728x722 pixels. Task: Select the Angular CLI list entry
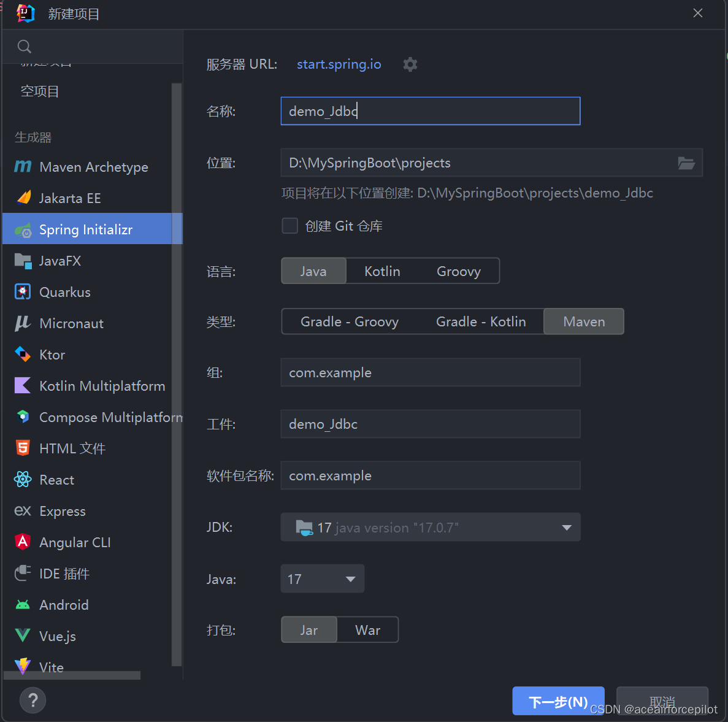click(x=87, y=542)
